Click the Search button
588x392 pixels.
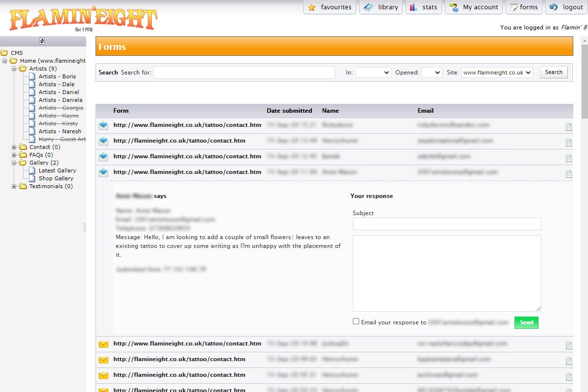[x=554, y=73]
